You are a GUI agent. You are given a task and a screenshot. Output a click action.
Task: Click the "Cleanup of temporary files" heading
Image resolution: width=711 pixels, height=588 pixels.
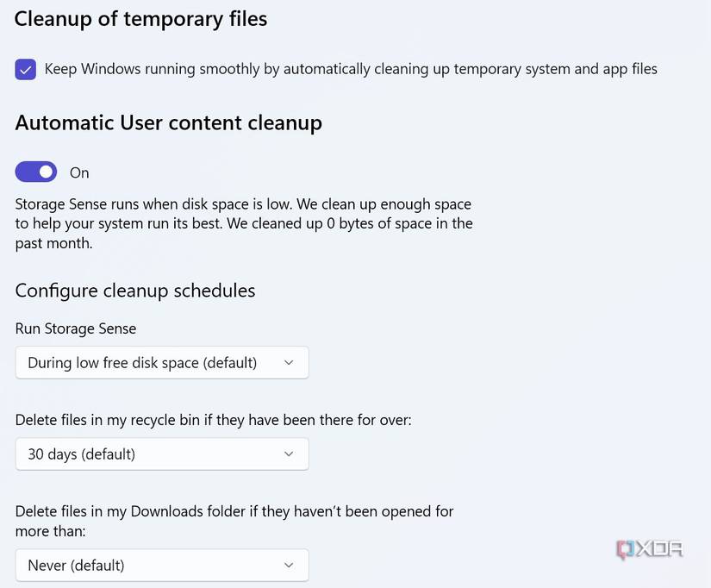[140, 19]
